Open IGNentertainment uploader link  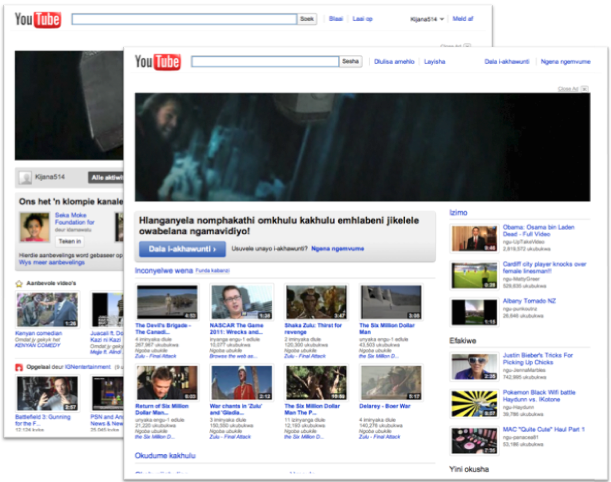[88, 367]
